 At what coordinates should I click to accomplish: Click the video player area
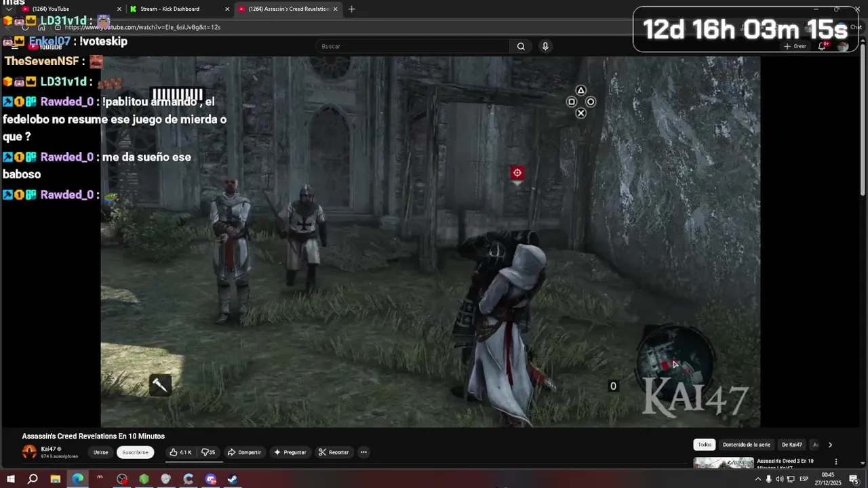[431, 241]
